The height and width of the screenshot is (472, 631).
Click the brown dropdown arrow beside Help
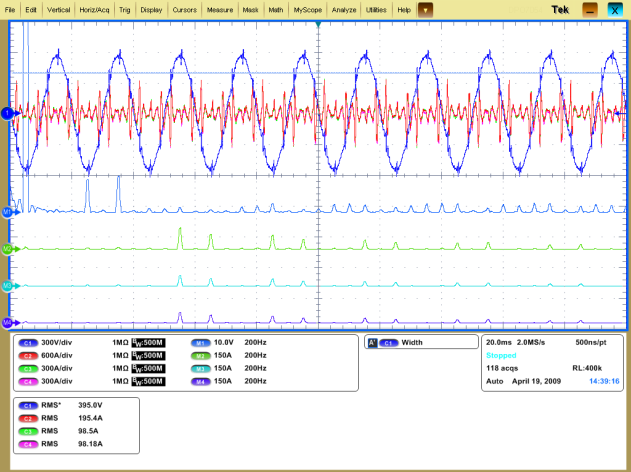point(425,10)
